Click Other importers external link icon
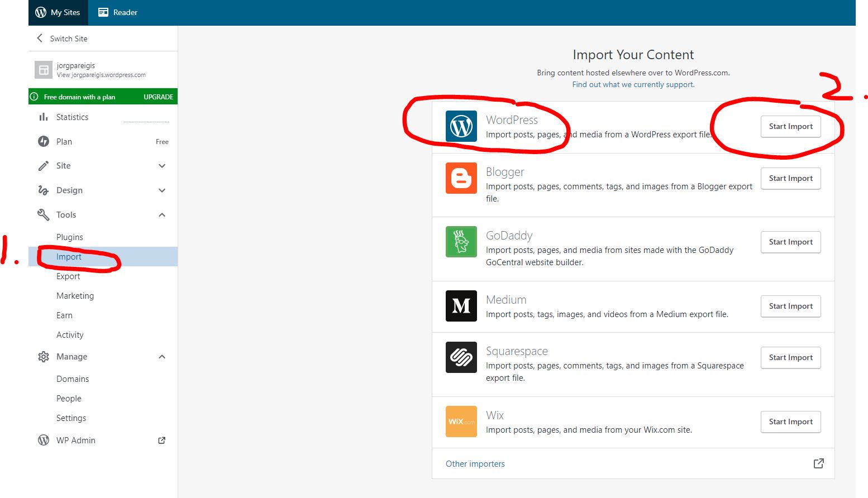 coord(818,463)
